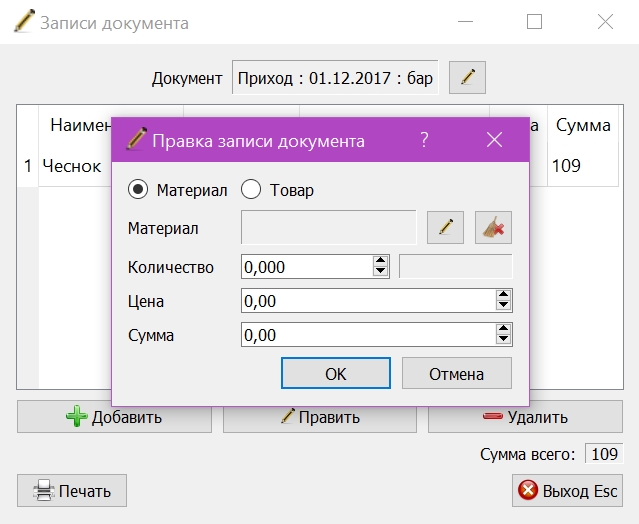Click the pencil button next to the Документ field
The width and height of the screenshot is (639, 524).
tap(467, 77)
